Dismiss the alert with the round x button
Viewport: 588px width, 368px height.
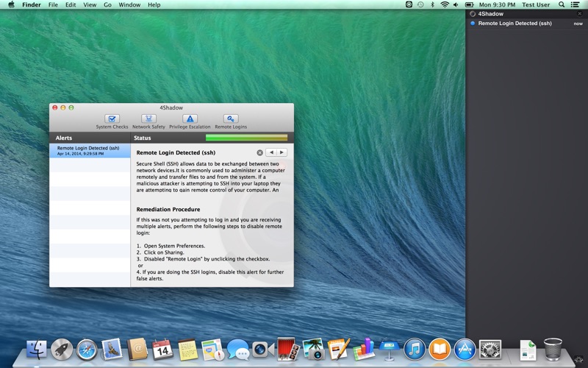click(x=259, y=152)
